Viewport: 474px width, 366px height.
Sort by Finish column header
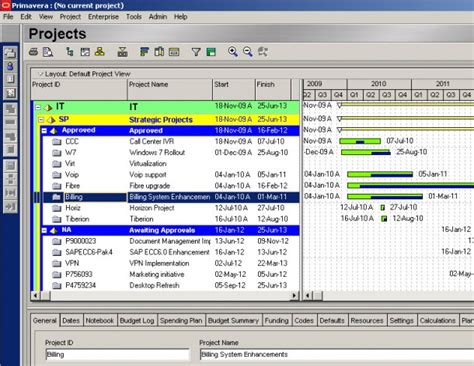[273, 89]
